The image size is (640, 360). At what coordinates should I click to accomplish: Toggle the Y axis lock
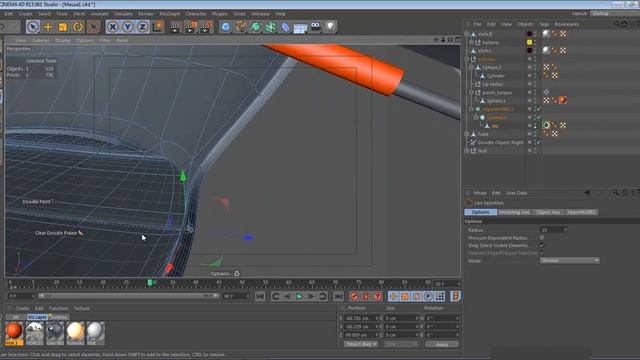(127, 27)
